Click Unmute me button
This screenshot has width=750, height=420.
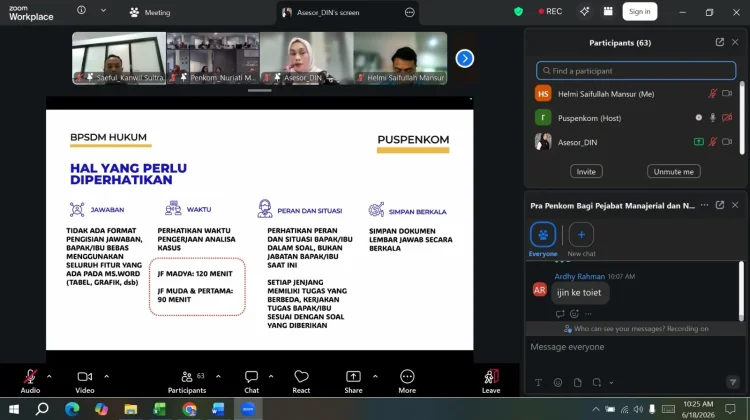[673, 172]
